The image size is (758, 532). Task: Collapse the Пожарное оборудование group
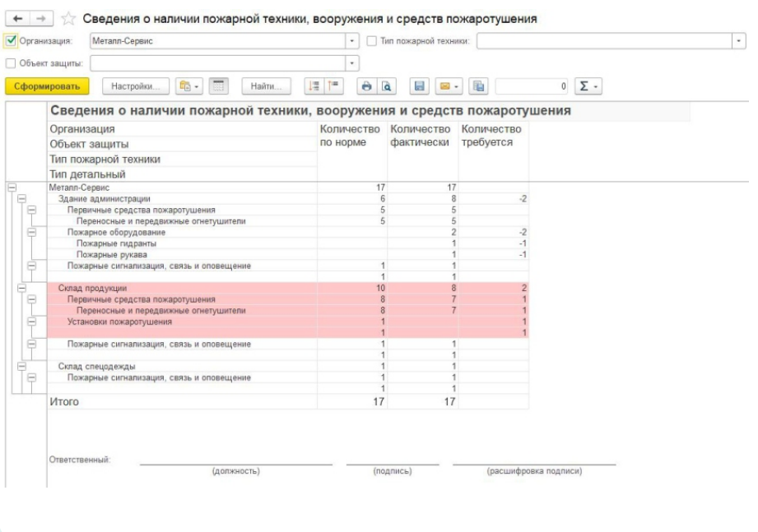(x=31, y=232)
